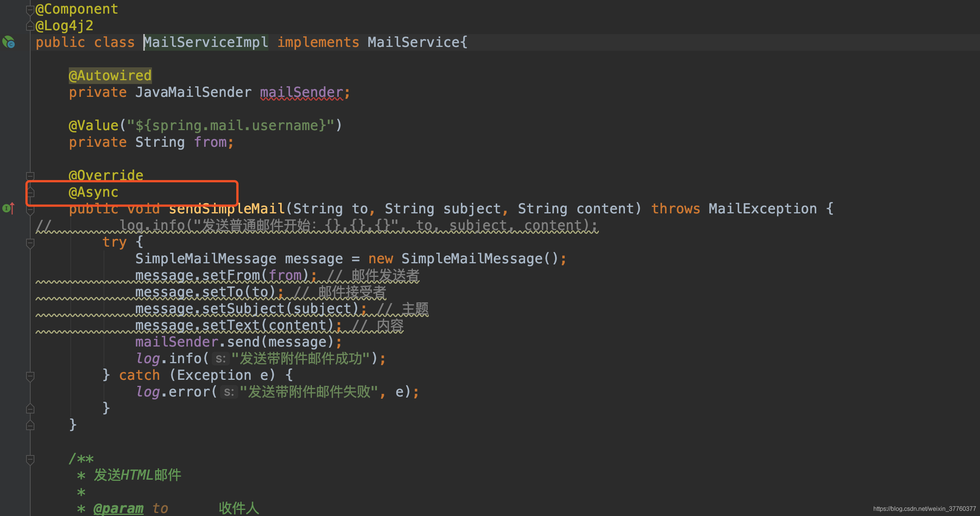
Task: Click the 's:' parameter hint in log.info
Action: [x=221, y=359]
